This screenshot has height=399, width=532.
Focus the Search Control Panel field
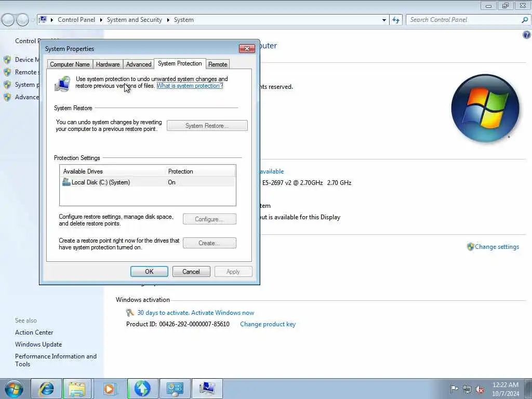pos(464,20)
